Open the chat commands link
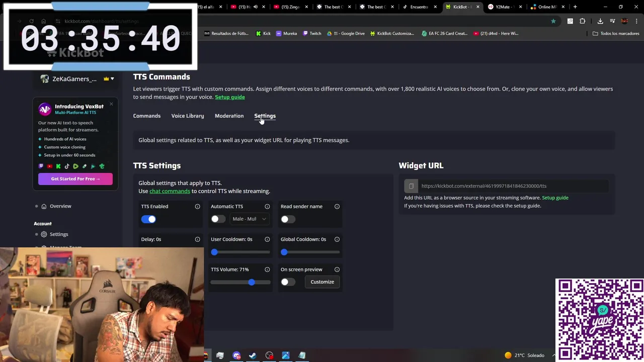644x362 pixels. tap(170, 191)
